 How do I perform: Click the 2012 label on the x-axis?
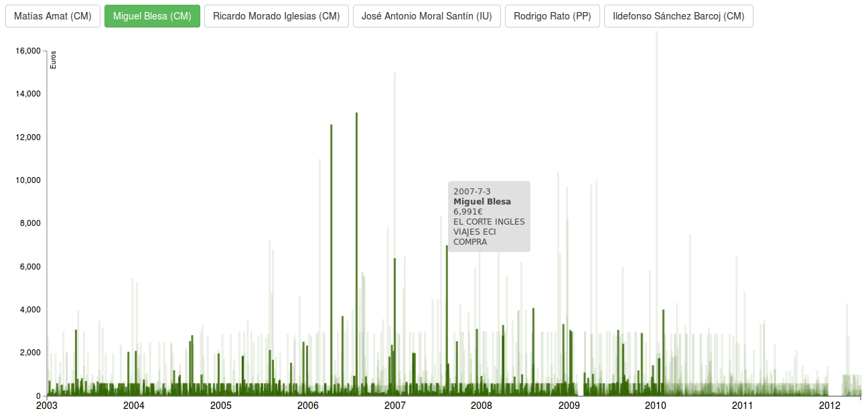[829, 406]
